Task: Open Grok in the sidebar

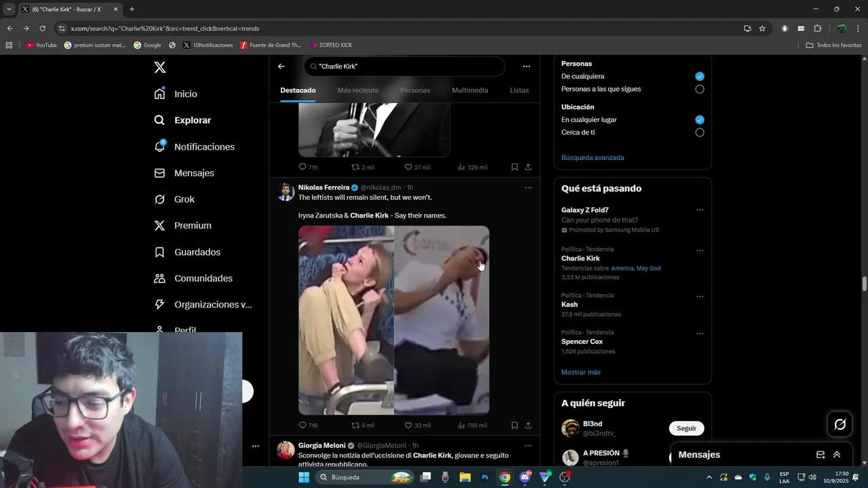Action: 175,199
